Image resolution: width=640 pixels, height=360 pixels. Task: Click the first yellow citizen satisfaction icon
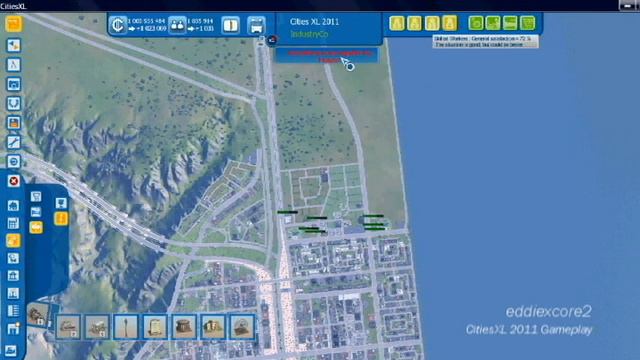[397, 23]
